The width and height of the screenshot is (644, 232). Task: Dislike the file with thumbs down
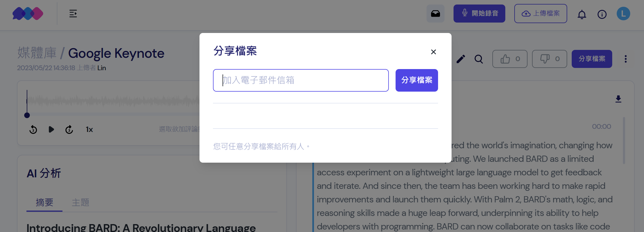tap(549, 59)
